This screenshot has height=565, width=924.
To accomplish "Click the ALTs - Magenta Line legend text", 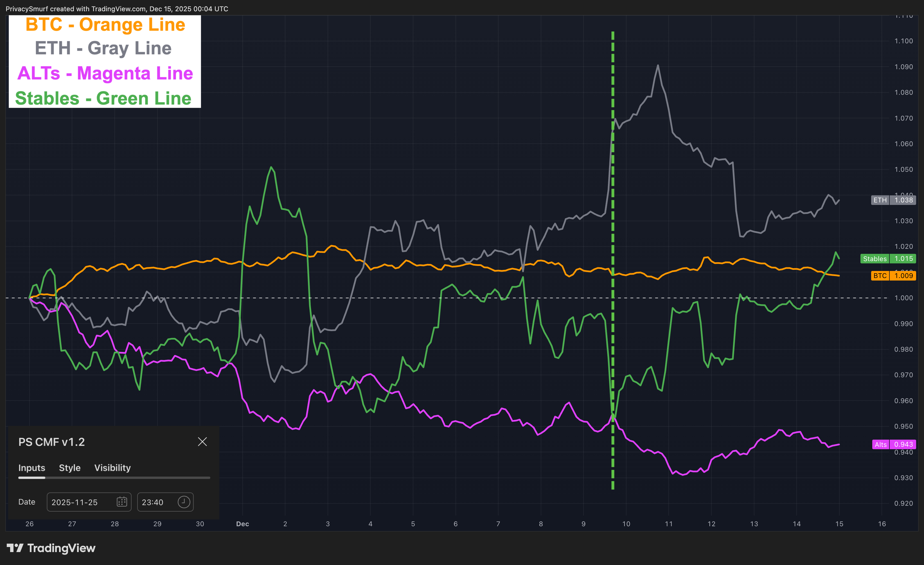I will (x=105, y=73).
